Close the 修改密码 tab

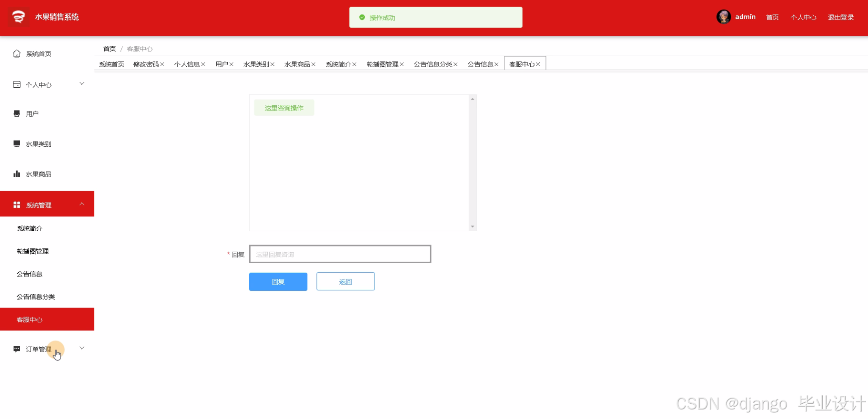(x=162, y=64)
